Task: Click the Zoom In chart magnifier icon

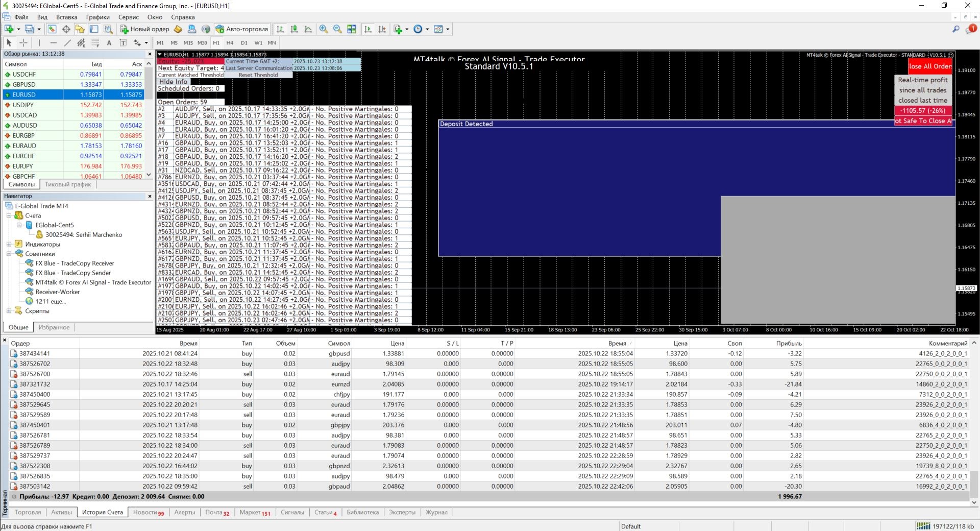Action: point(324,29)
